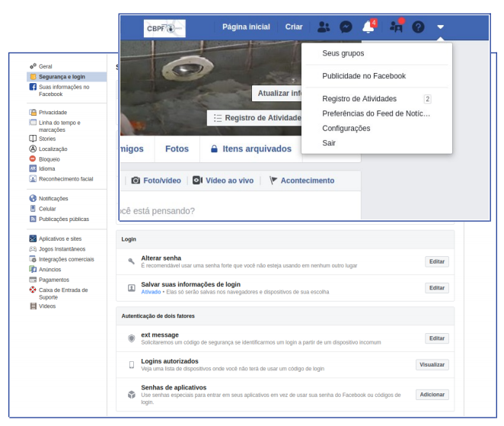Open Itens arquivados tab

tap(251, 149)
